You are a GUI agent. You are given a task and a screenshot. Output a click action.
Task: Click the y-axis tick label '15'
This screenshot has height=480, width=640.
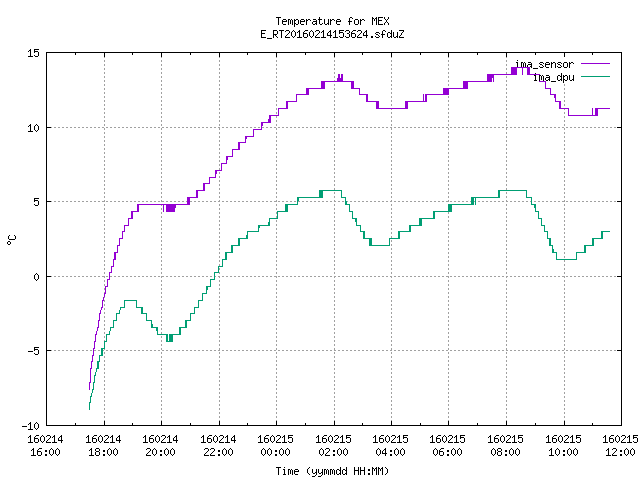pyautogui.click(x=33, y=53)
